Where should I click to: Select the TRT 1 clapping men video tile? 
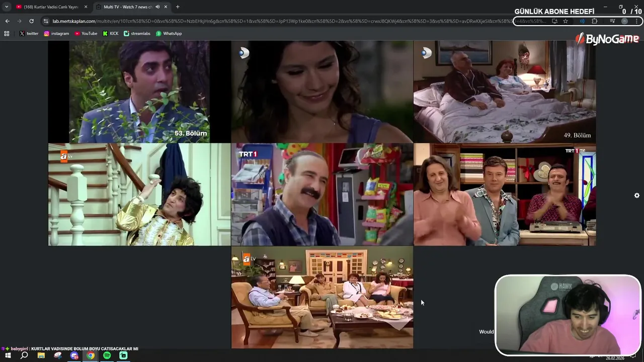[505, 195]
